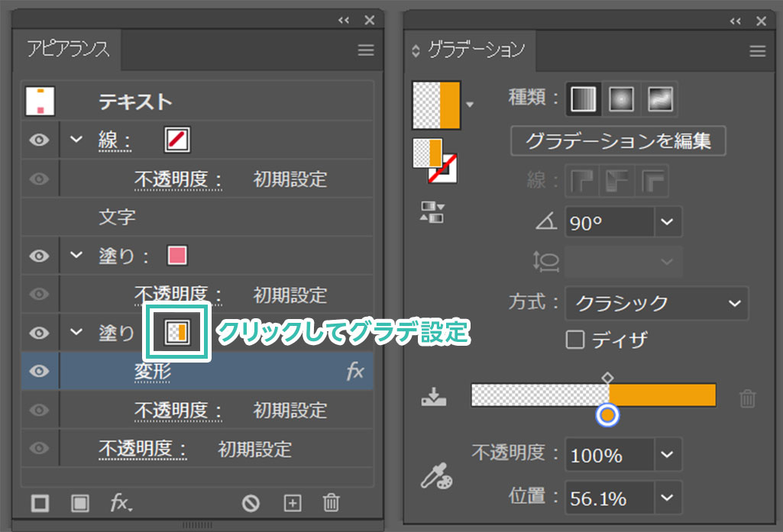
Task: Enable the ディザ checkbox
Action: pos(574,339)
